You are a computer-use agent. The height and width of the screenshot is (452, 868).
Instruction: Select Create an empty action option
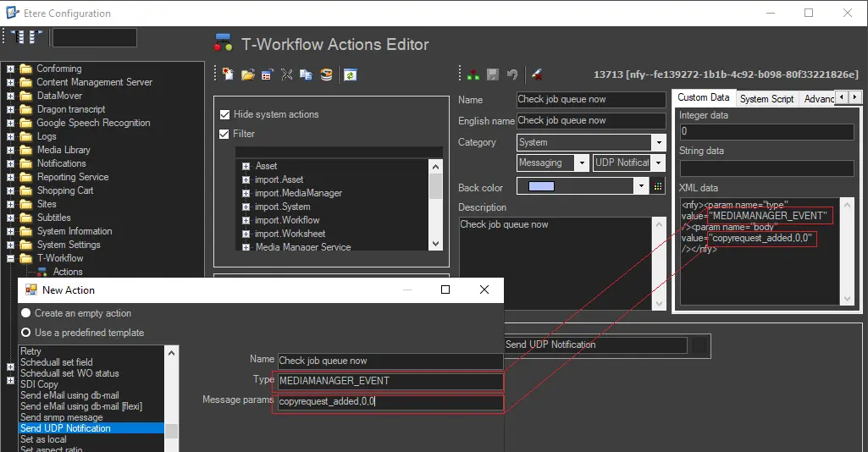tap(26, 313)
